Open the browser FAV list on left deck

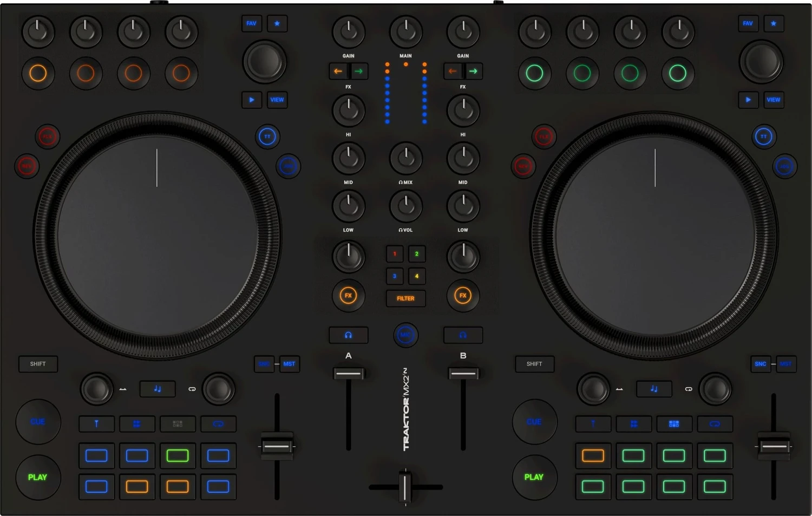pos(251,23)
